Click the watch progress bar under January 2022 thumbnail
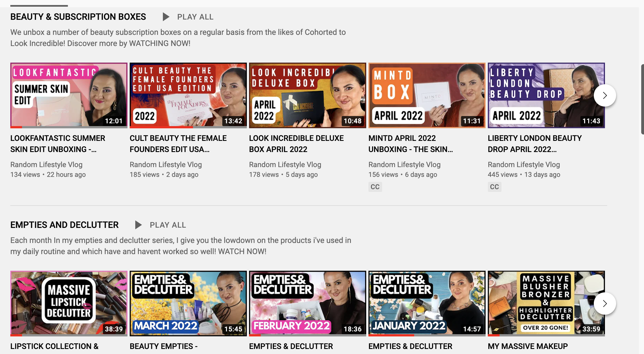The image size is (644, 354). tap(427, 335)
